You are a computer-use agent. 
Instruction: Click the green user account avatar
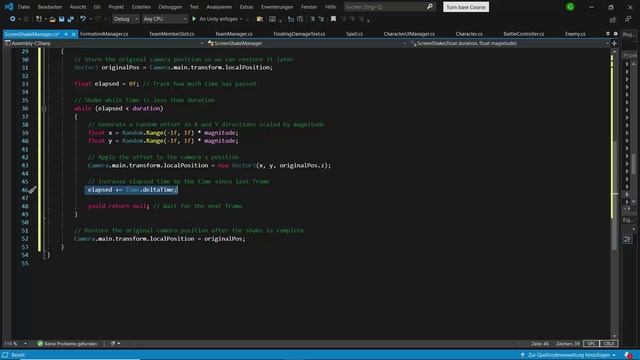(x=570, y=7)
